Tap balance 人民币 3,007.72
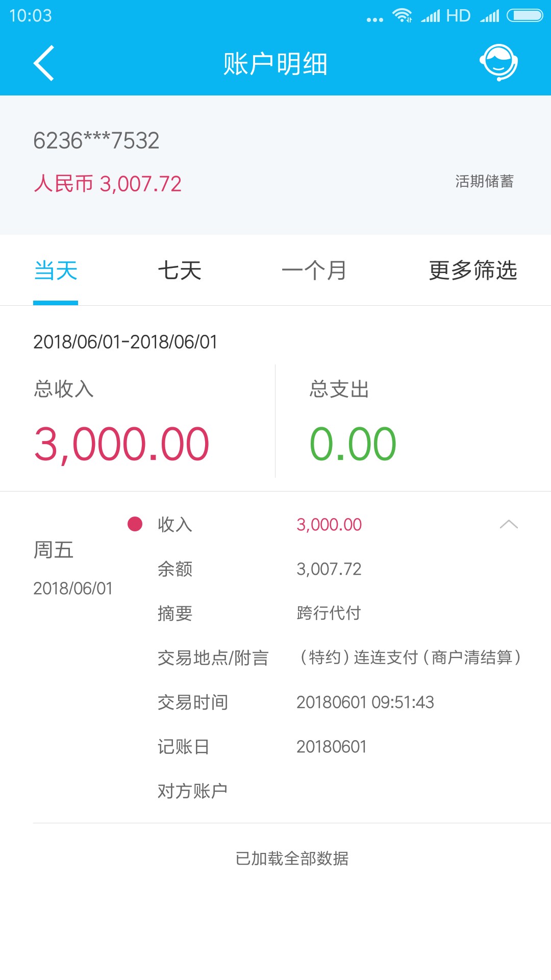 (x=108, y=184)
